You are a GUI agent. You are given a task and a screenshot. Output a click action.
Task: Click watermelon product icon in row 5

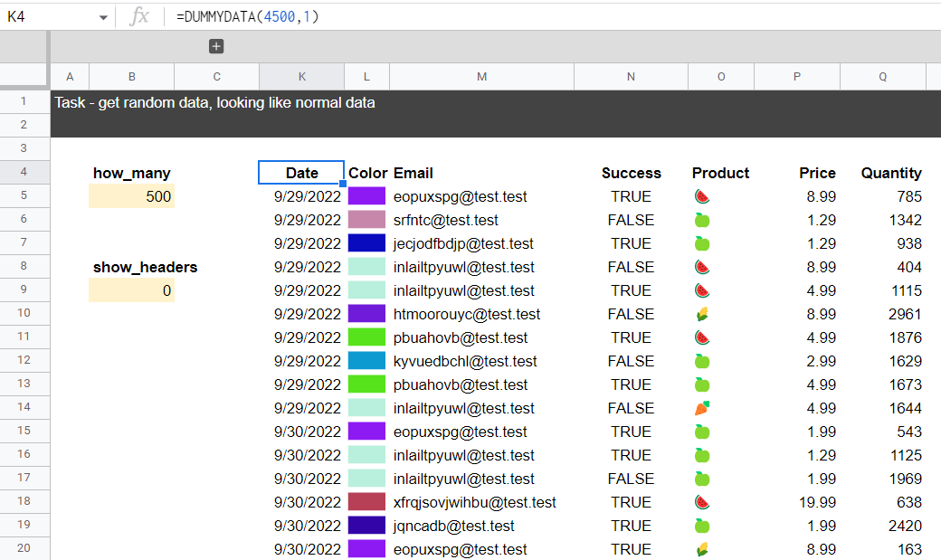point(702,197)
